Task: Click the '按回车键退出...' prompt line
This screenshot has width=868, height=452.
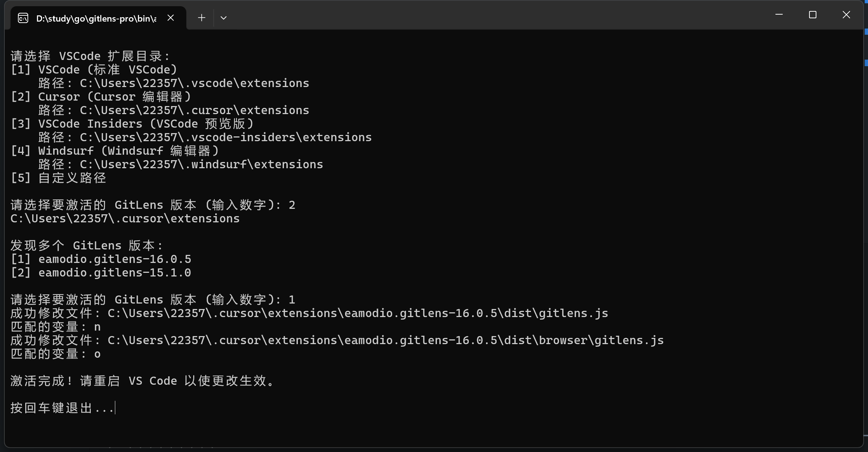Action: (x=62, y=408)
